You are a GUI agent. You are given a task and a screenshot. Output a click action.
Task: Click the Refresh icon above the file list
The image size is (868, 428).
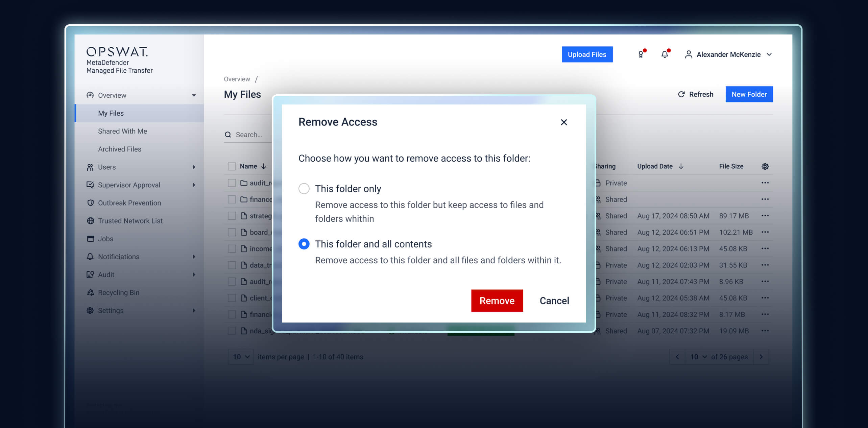(682, 94)
